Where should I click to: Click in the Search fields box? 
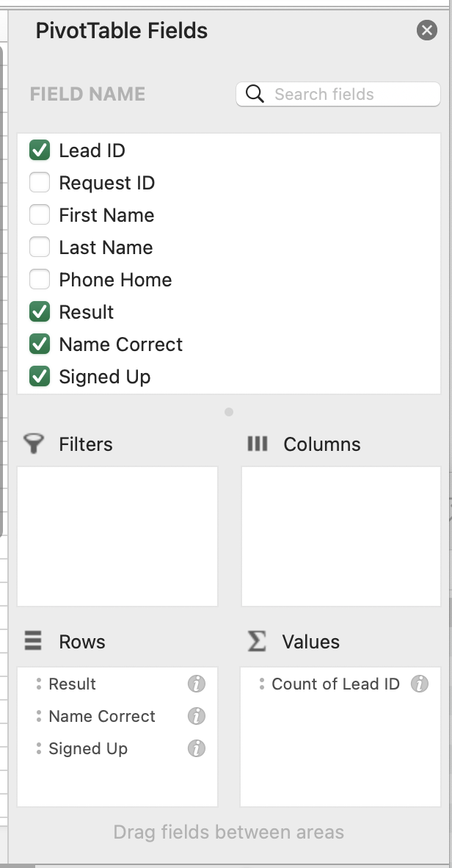[x=345, y=94]
